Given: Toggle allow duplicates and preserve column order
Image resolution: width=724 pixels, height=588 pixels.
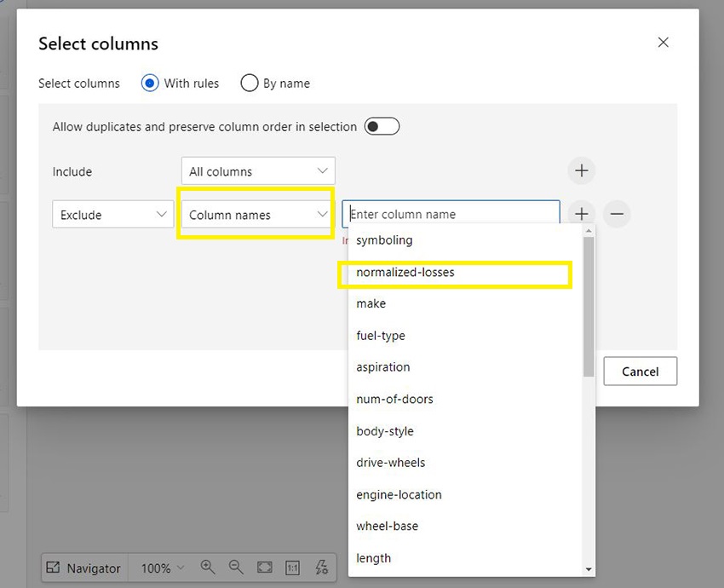Looking at the screenshot, I should click(382, 127).
